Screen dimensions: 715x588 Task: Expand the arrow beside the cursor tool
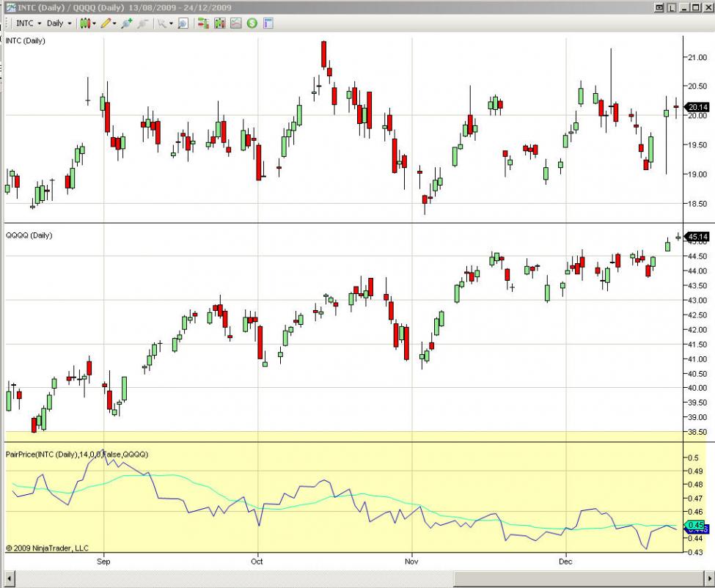pos(171,23)
